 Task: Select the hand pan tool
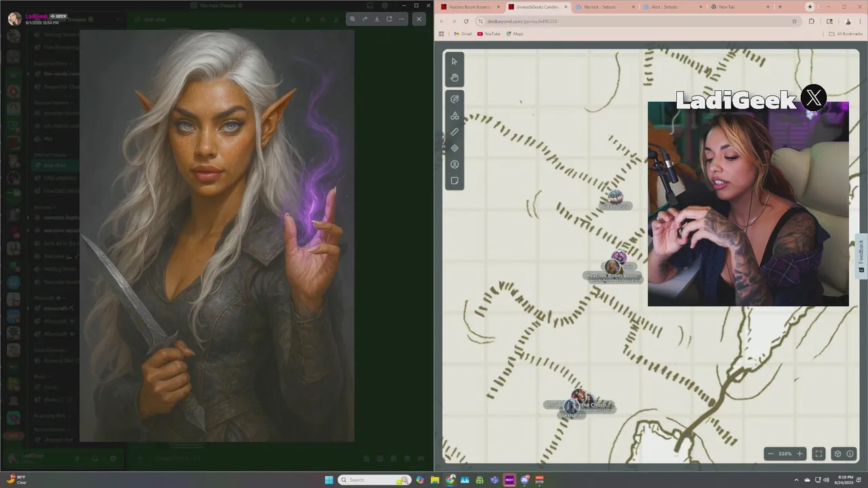click(454, 77)
